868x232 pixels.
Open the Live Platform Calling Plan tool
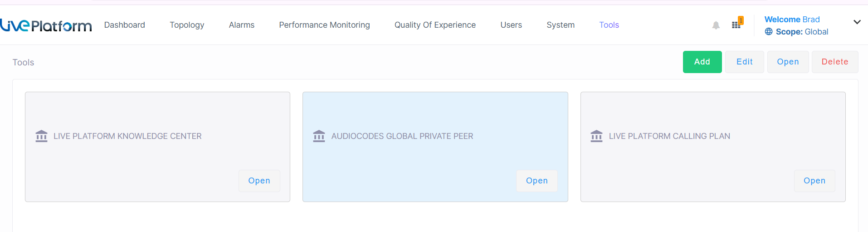point(814,181)
